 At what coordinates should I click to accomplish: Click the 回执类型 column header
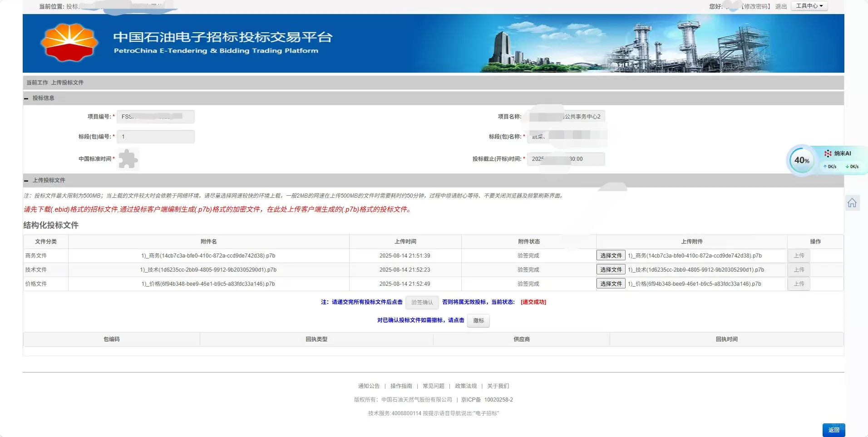click(316, 339)
